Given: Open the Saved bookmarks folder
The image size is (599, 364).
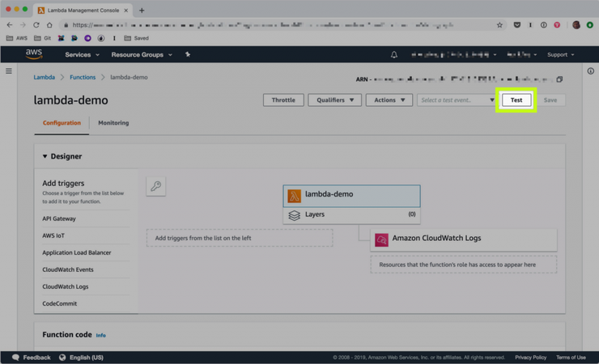Looking at the screenshot, I should (x=136, y=38).
